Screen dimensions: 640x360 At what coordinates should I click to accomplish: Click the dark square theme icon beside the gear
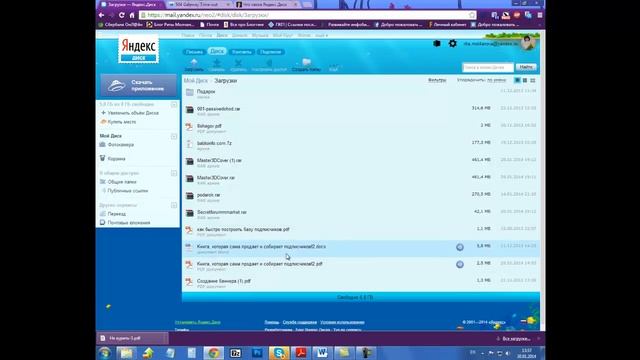point(437,43)
